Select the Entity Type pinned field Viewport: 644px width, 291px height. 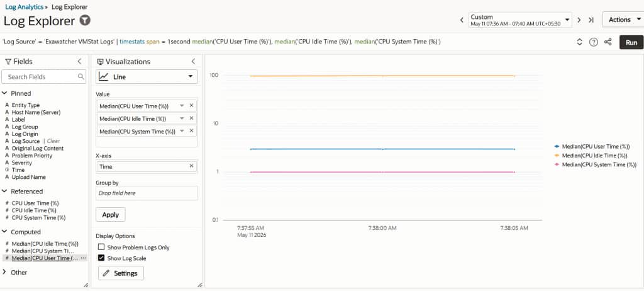(x=25, y=105)
